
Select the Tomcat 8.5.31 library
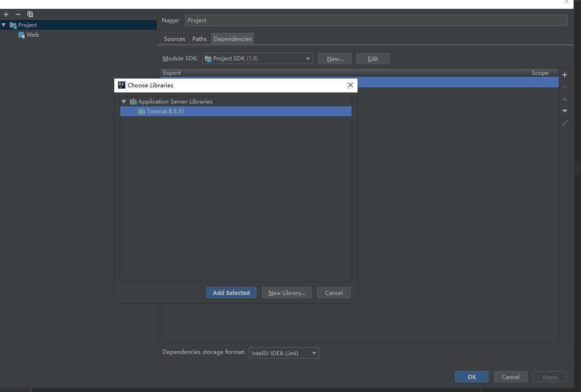pyautogui.click(x=236, y=111)
